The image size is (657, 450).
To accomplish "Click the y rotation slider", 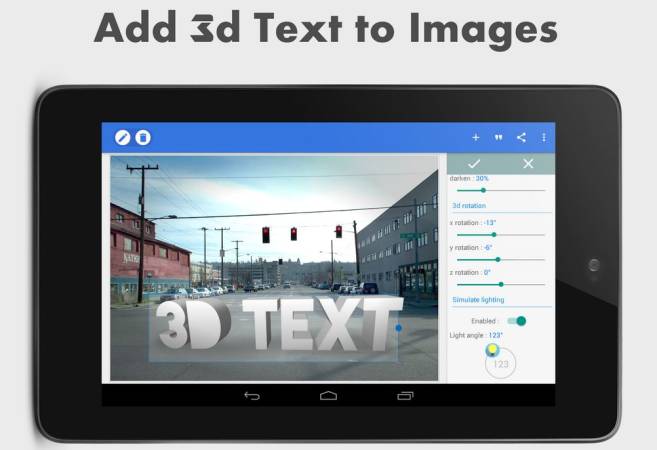I will (x=501, y=259).
